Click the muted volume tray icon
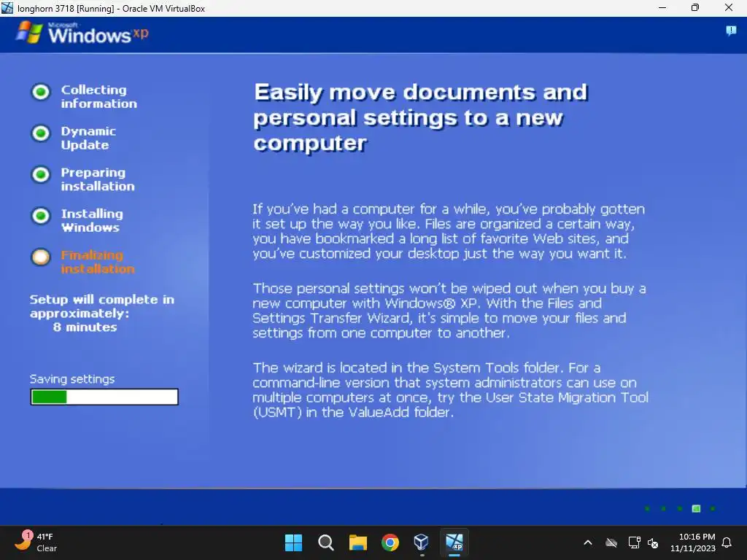747x560 pixels. [x=653, y=542]
